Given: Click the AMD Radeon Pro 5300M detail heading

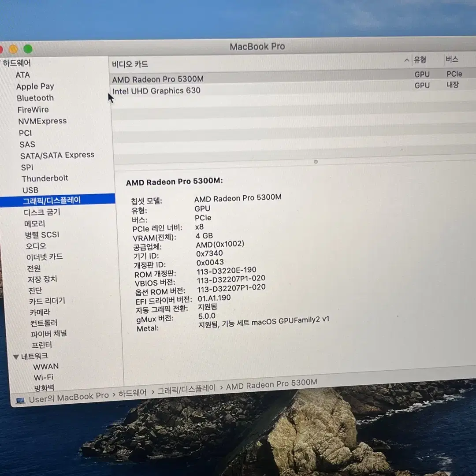Looking at the screenshot, I should 174,182.
